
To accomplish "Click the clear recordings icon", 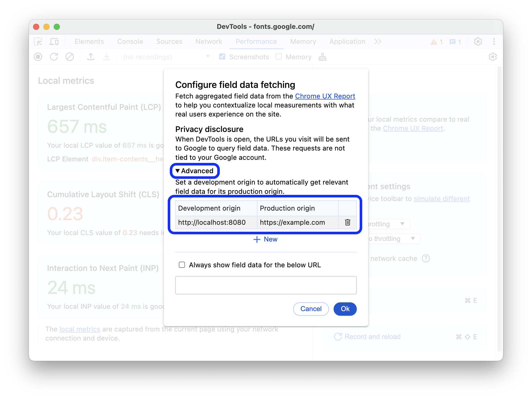I will (69, 56).
